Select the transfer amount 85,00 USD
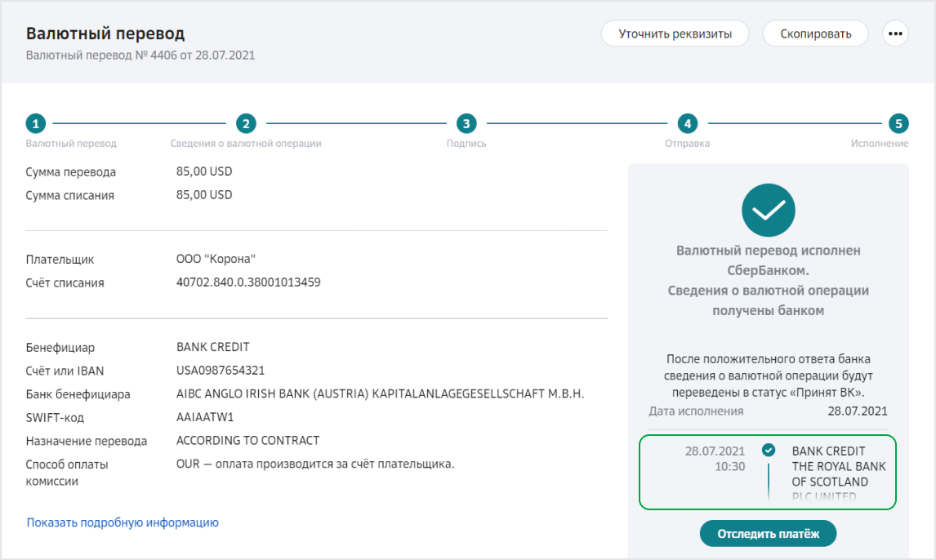The height and width of the screenshot is (560, 936). tap(205, 171)
